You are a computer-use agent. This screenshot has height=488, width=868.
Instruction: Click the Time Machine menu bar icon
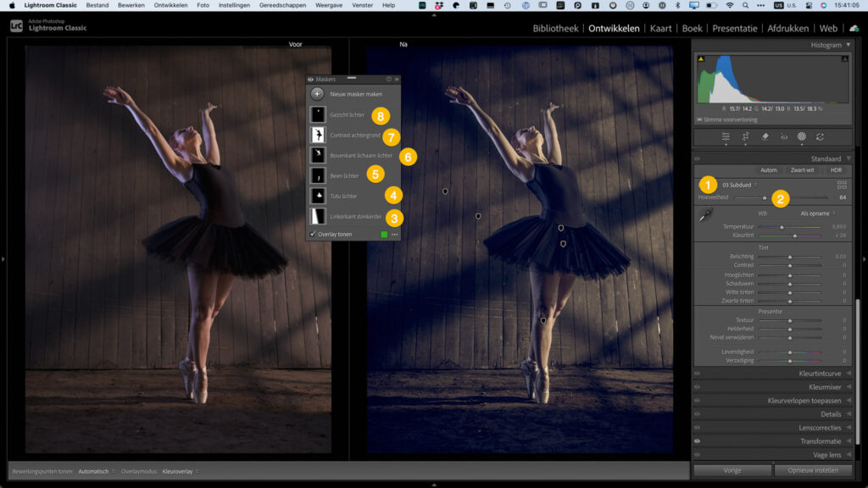click(x=508, y=6)
